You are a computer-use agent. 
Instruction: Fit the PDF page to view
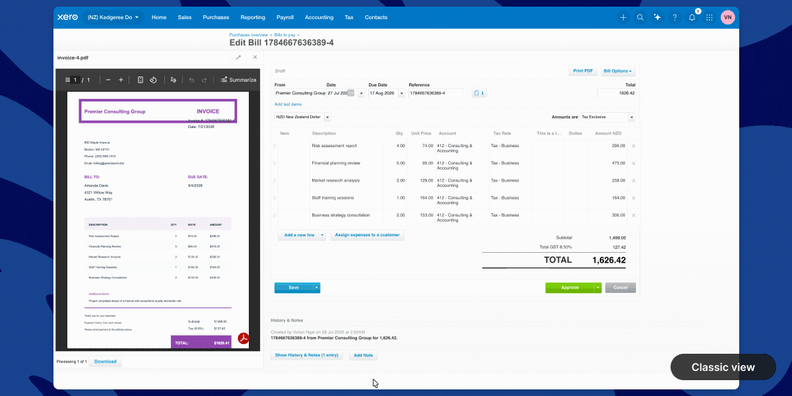tap(140, 80)
